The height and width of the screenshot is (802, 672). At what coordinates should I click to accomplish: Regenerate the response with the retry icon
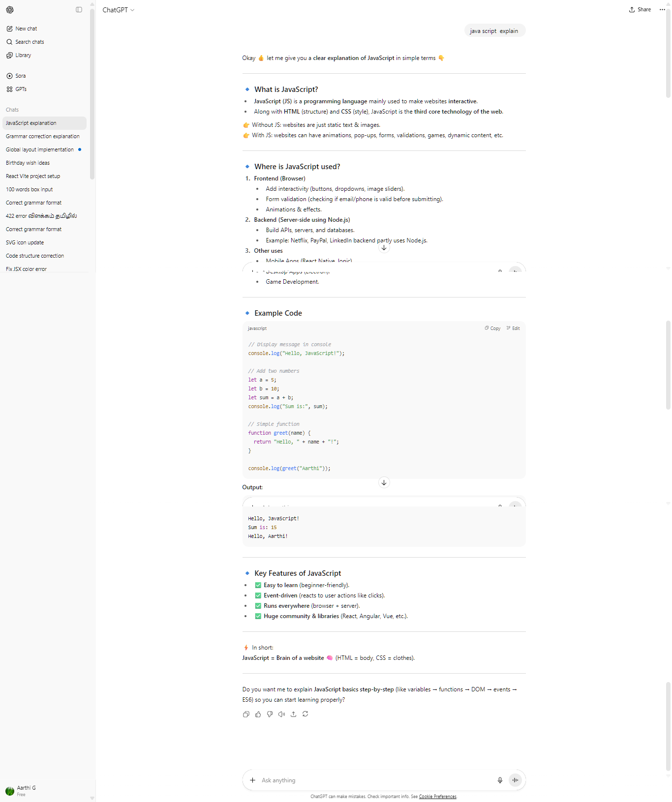[305, 714]
